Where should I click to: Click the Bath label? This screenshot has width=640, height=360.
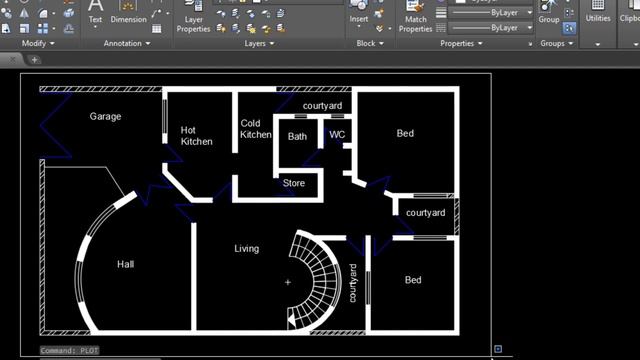(297, 137)
